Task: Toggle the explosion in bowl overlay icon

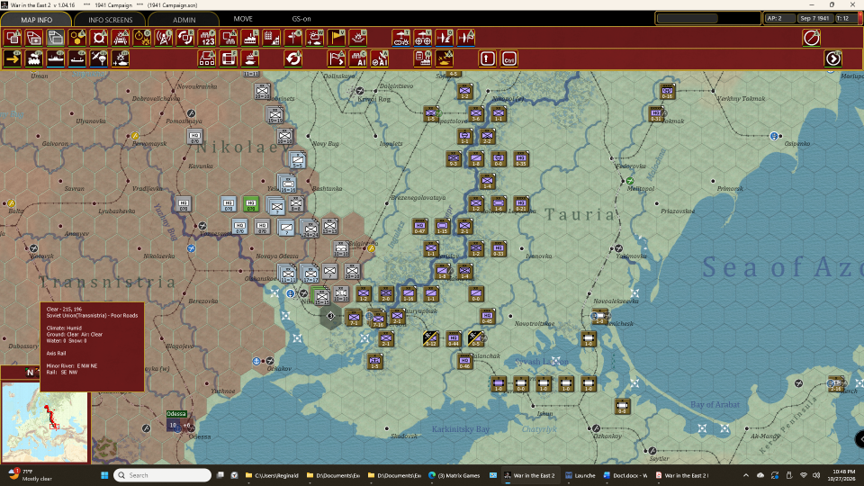Action: pos(358,37)
